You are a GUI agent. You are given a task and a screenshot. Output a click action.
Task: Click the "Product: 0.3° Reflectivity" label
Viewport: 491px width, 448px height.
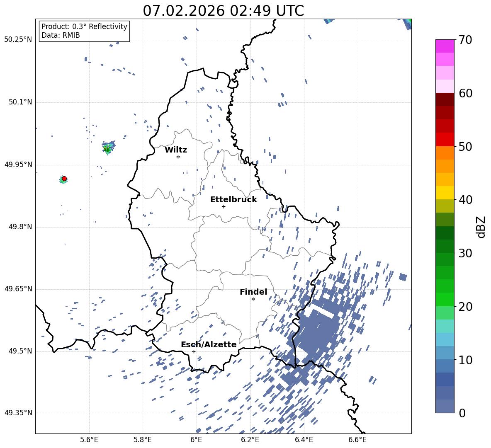point(84,26)
